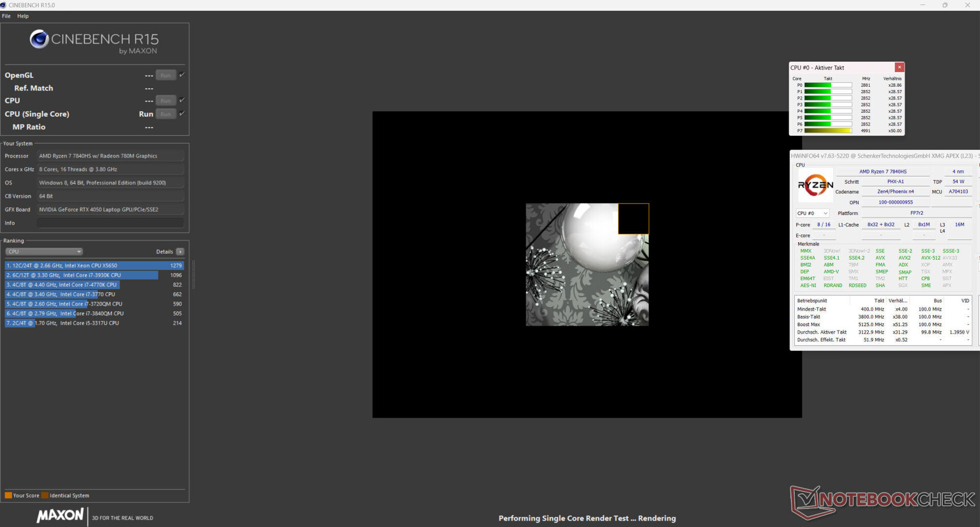Image resolution: width=980 pixels, height=527 pixels.
Task: Click the AVX-512 feature label
Action: (930, 258)
